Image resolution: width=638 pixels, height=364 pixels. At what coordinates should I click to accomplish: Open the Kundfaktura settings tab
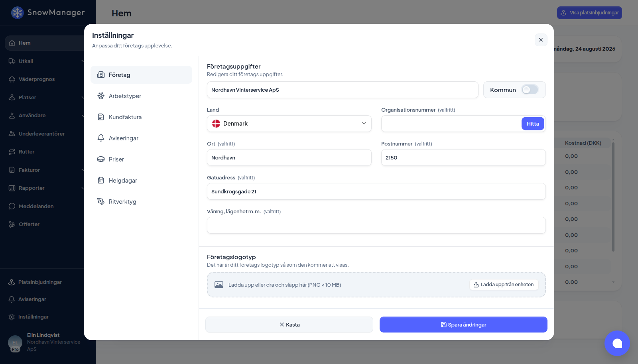[x=141, y=117]
